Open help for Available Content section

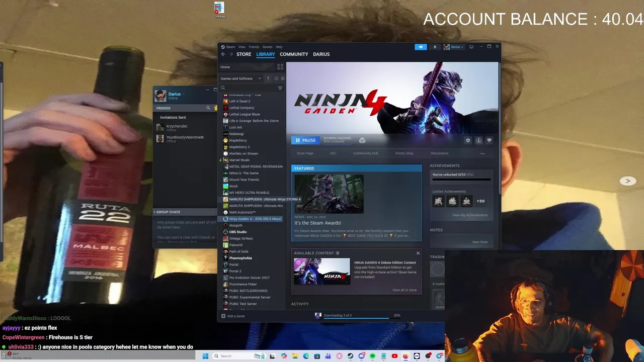click(x=338, y=253)
